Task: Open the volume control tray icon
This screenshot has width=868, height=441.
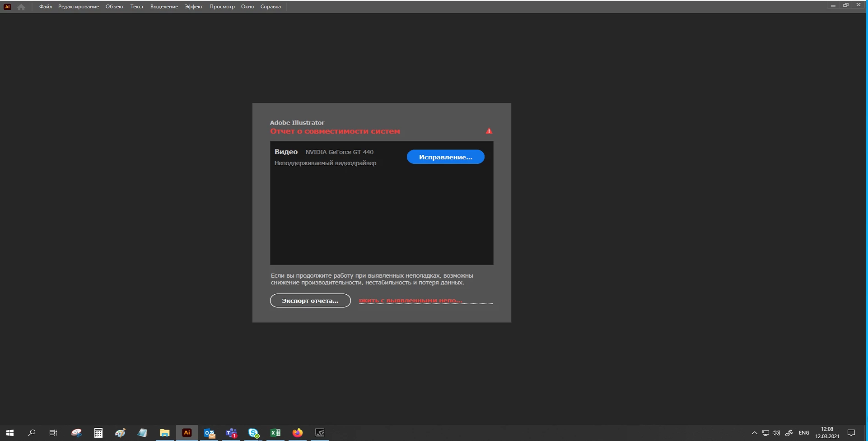Action: click(776, 433)
